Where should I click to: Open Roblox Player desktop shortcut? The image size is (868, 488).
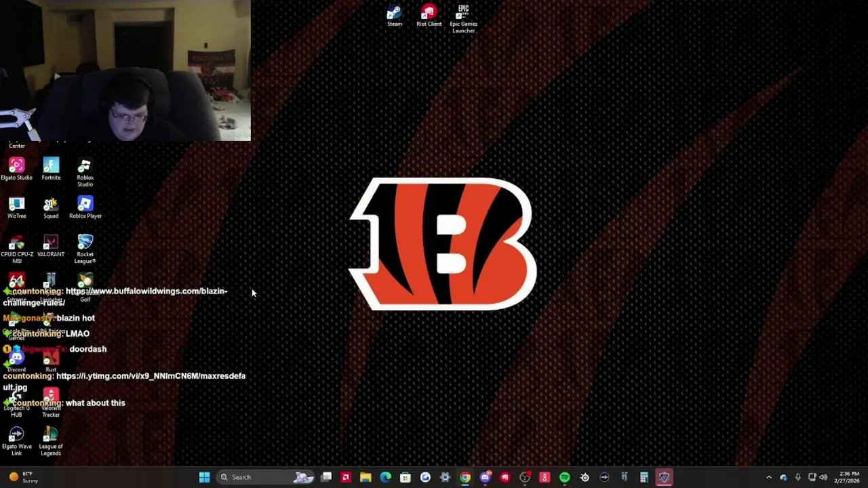point(85,207)
